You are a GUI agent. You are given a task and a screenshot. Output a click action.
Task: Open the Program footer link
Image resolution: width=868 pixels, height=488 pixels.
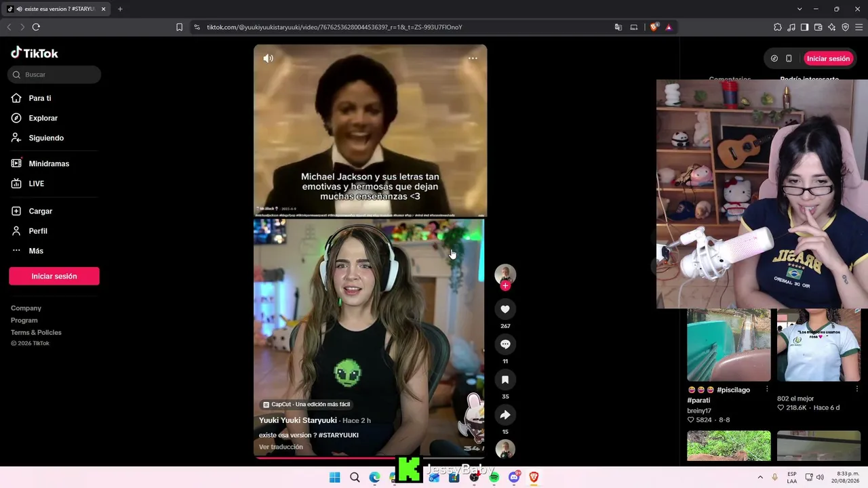[x=24, y=321]
